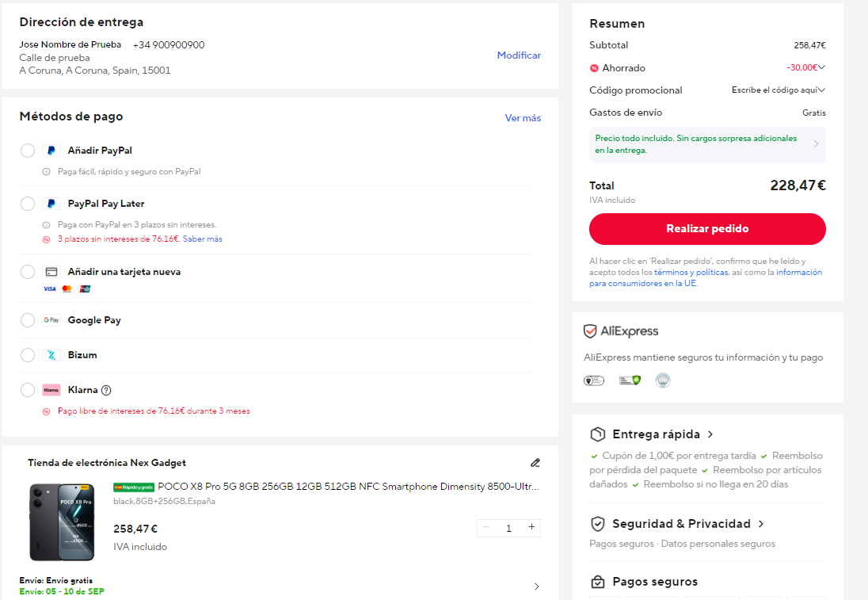Screen dimensions: 868x600
Task: Click the Seguridad & Privacidad shield icon
Action: [598, 524]
